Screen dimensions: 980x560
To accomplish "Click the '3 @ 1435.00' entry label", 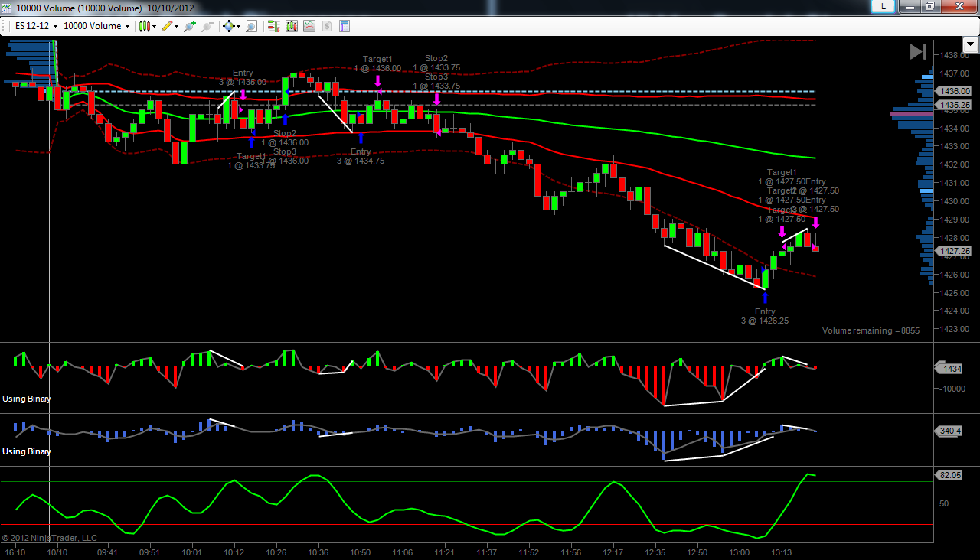I will [243, 82].
